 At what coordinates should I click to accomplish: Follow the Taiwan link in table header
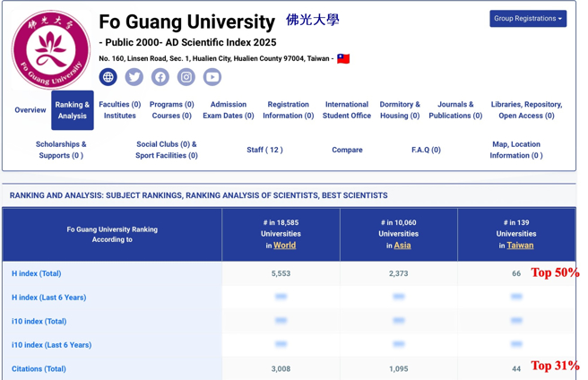tap(520, 246)
